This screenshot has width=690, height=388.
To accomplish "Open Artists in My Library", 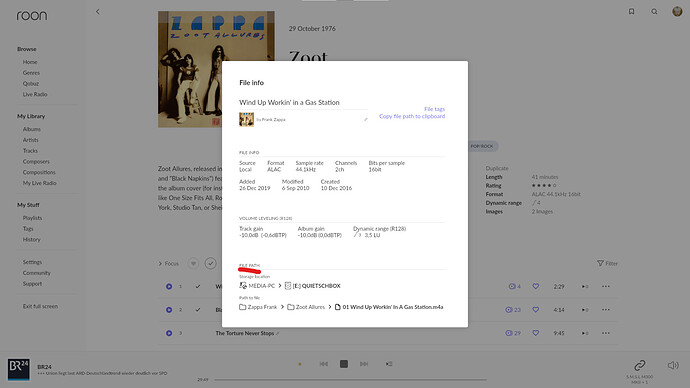I will pos(31,140).
